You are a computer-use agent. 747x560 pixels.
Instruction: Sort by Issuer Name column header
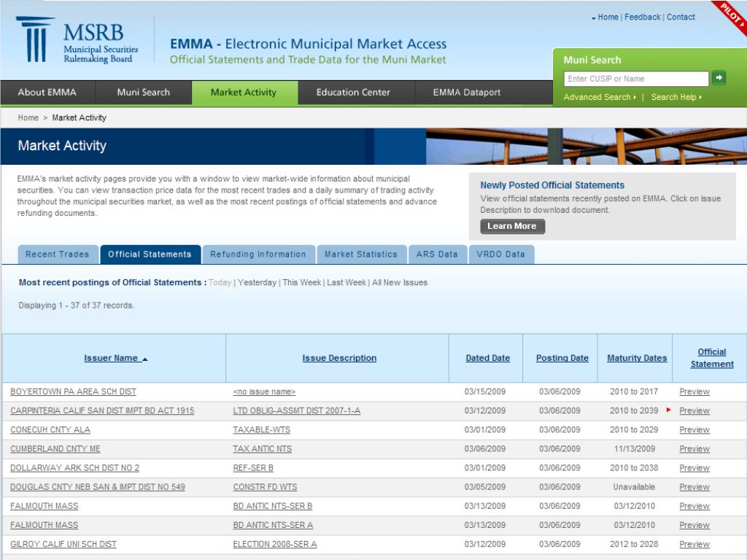[x=115, y=358]
